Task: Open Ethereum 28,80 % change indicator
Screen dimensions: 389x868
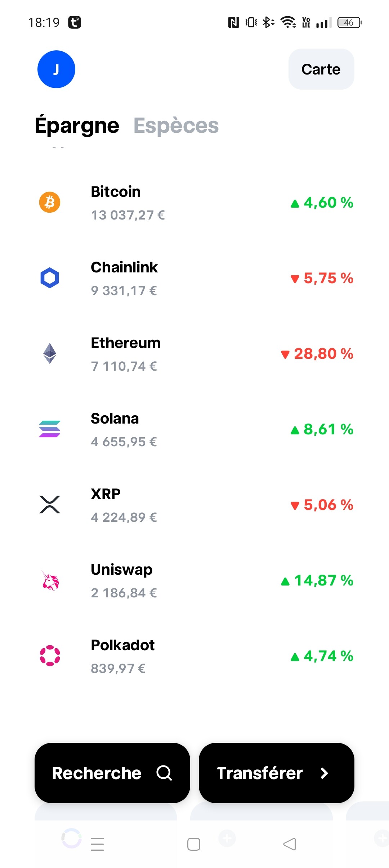Action: pos(317,354)
